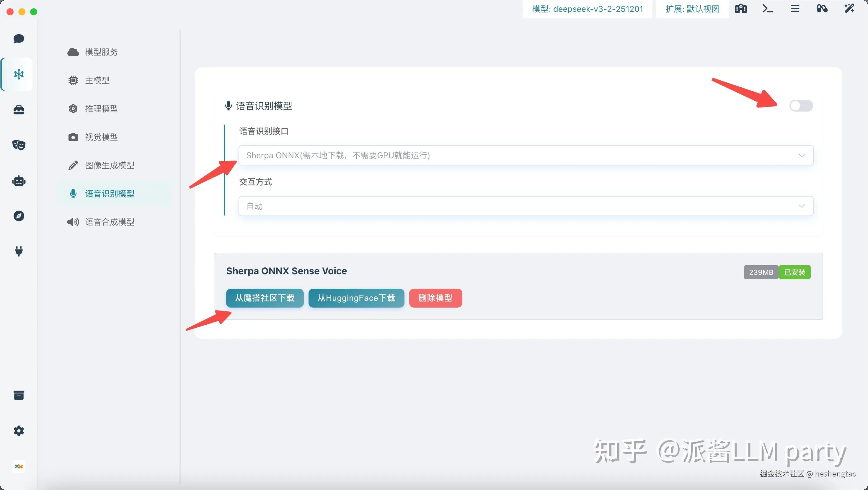Screen dimensions: 868x490
Task: Select 视觉模型 in settings menu
Action: click(x=101, y=137)
